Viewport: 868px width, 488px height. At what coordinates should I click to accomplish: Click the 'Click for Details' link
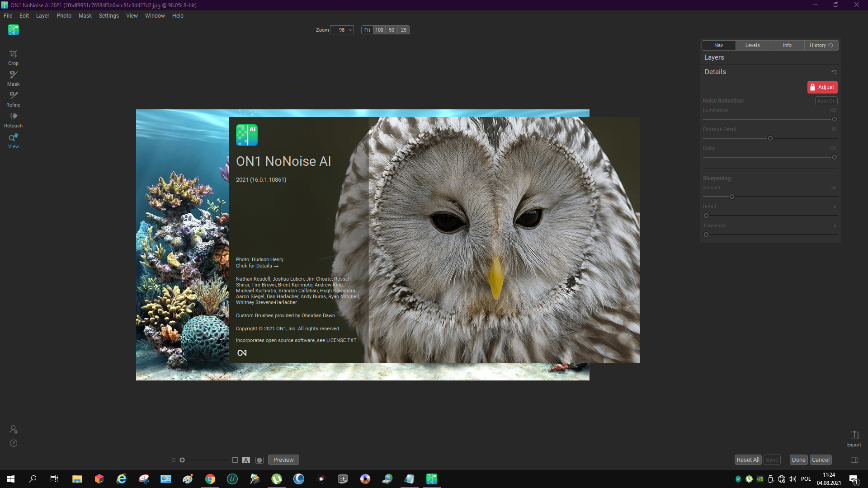tap(257, 266)
